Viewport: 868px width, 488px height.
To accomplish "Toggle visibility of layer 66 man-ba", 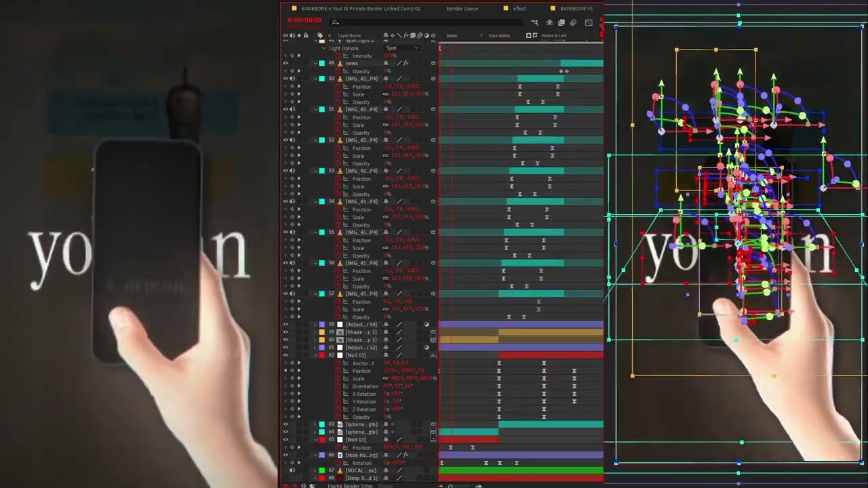I will pyautogui.click(x=285, y=455).
